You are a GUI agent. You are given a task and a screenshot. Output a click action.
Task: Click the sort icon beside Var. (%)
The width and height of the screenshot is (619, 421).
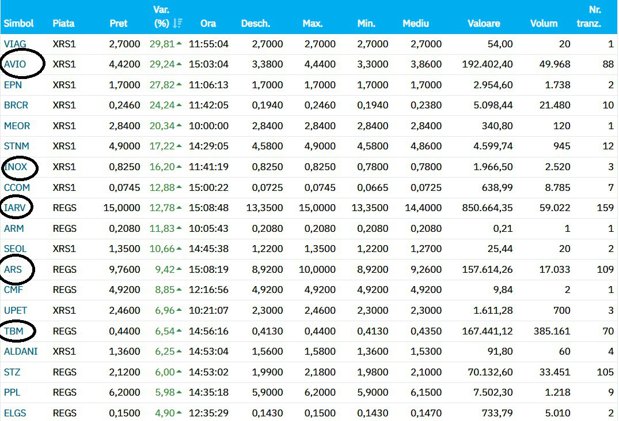pyautogui.click(x=178, y=23)
